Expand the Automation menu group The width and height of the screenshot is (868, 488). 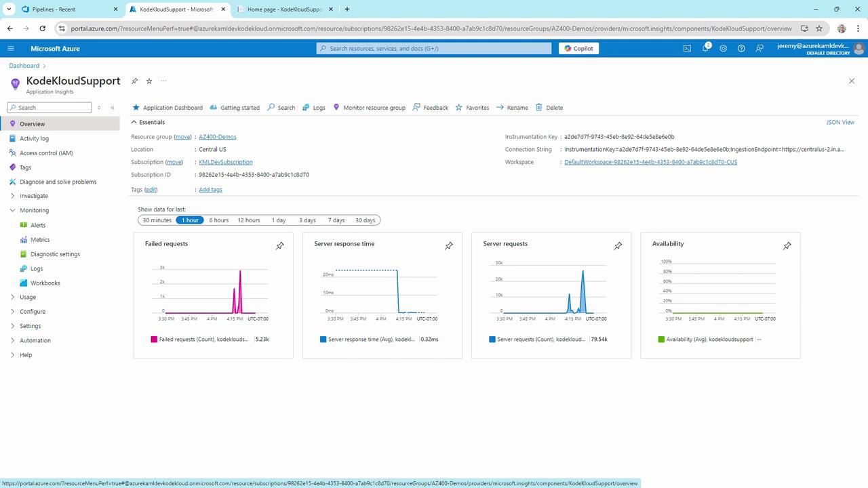[13, 340]
